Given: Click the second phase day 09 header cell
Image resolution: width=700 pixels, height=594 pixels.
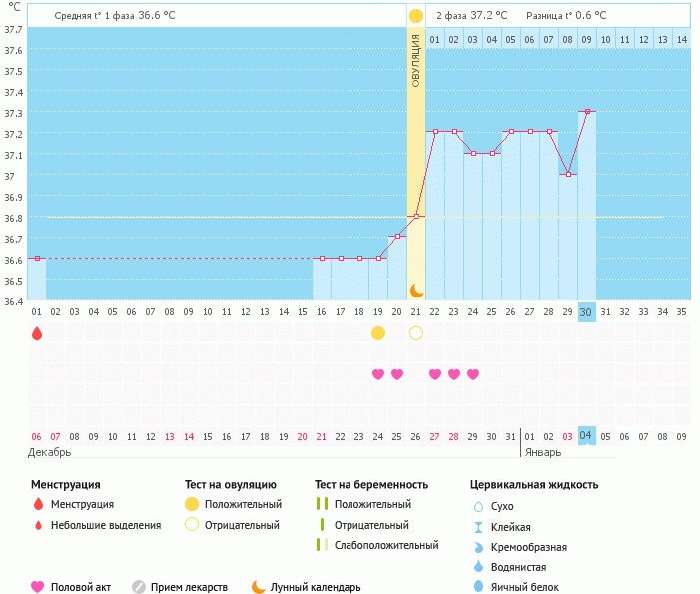Looking at the screenshot, I should click(587, 39).
